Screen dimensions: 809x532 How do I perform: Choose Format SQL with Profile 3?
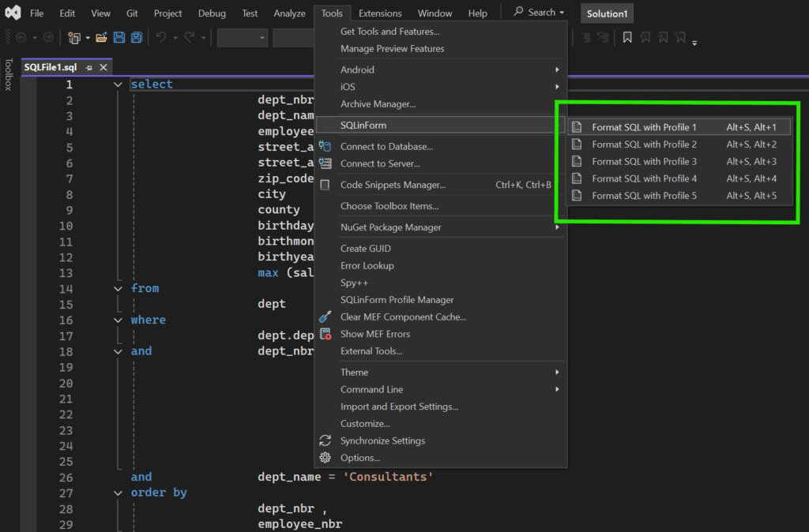pyautogui.click(x=644, y=161)
